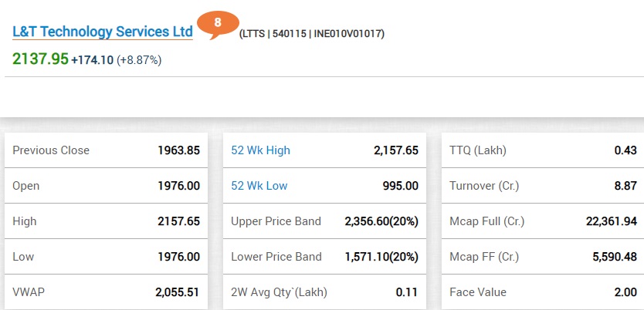Click the Upper Price Band label
Screen dimensions: 644x310
[276, 221]
